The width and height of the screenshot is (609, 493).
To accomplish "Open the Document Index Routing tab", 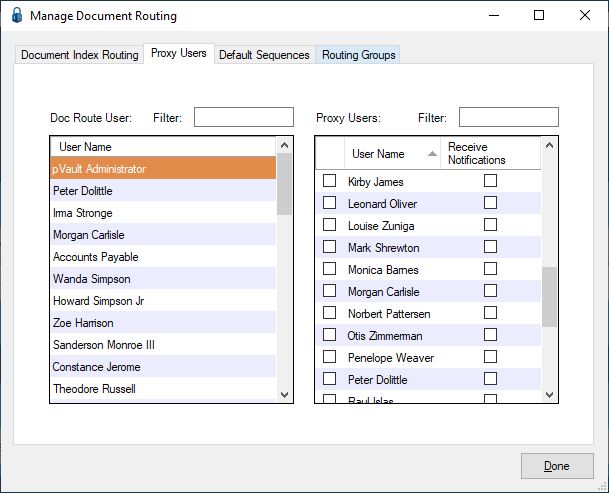I will [x=80, y=55].
